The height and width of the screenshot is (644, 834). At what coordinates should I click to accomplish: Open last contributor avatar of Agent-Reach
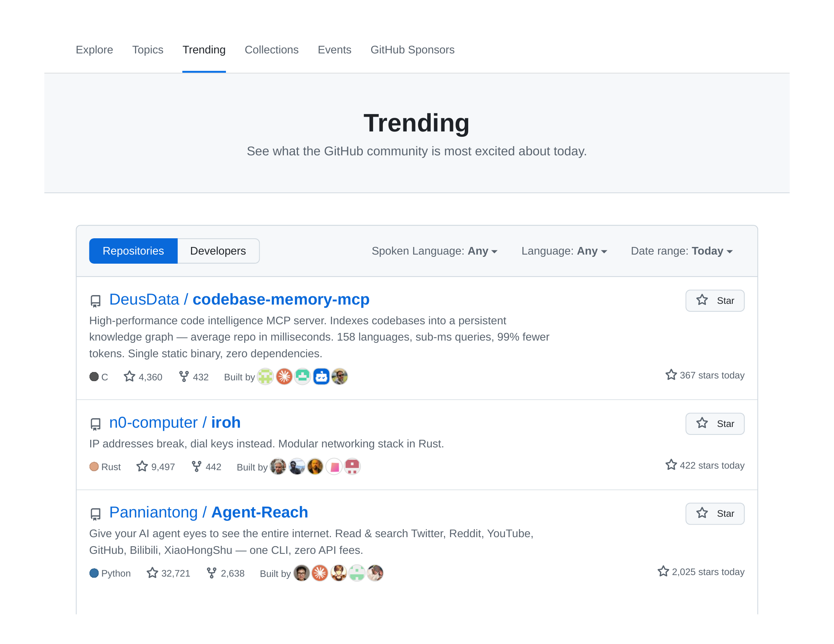coord(375,573)
